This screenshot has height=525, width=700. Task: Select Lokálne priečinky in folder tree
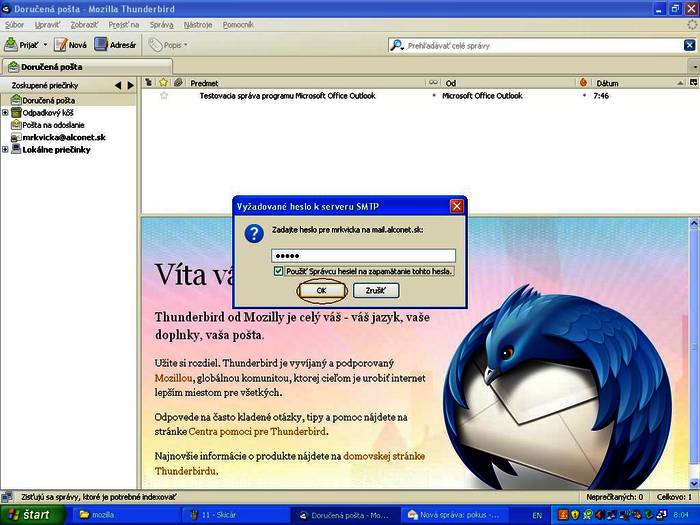[56, 150]
